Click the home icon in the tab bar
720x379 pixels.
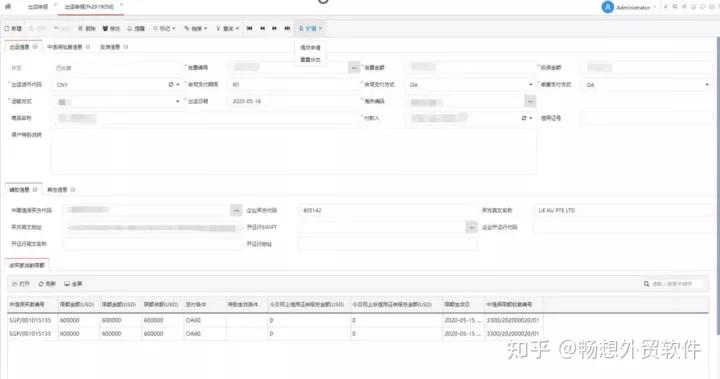(8, 6)
